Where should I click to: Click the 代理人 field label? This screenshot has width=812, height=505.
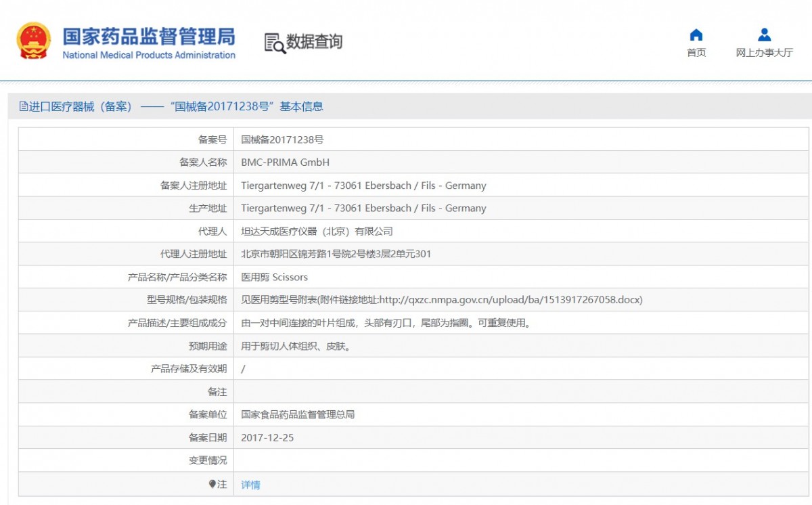coord(212,232)
